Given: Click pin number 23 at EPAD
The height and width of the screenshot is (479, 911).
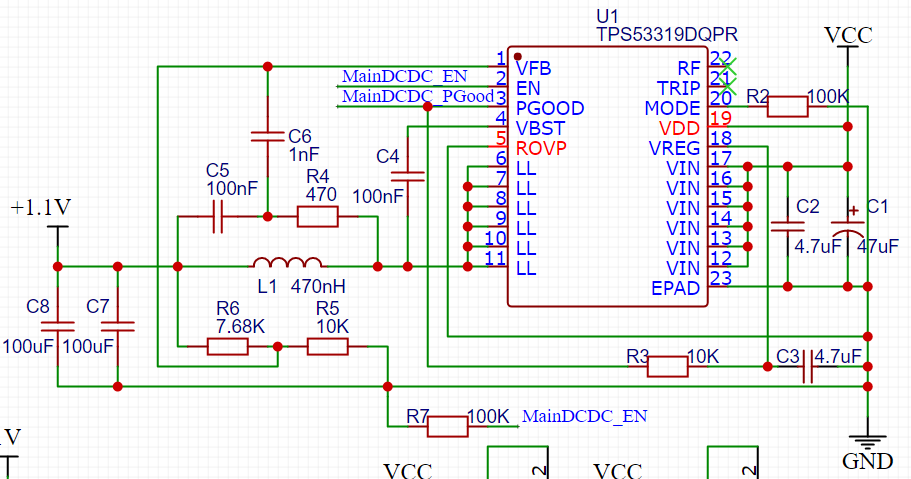Looking at the screenshot, I should (720, 278).
